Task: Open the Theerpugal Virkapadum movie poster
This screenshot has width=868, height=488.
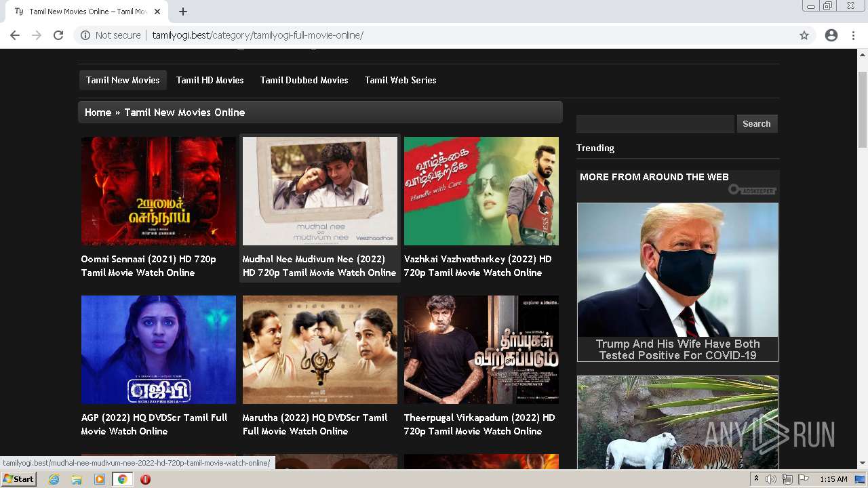Action: pos(481,350)
